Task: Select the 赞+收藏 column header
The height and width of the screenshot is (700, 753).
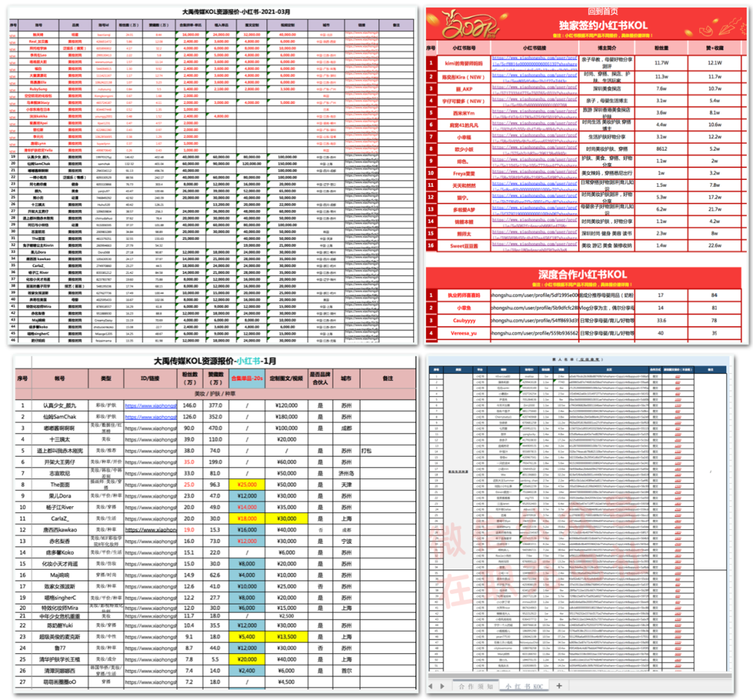Action: [715, 48]
